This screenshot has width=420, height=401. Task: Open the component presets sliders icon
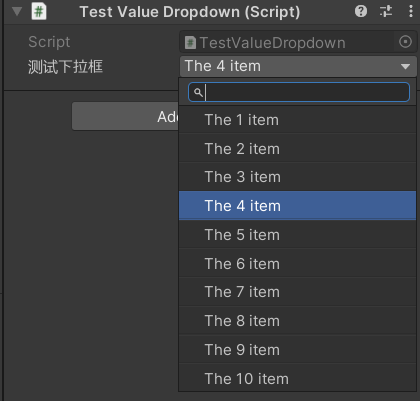(x=386, y=11)
